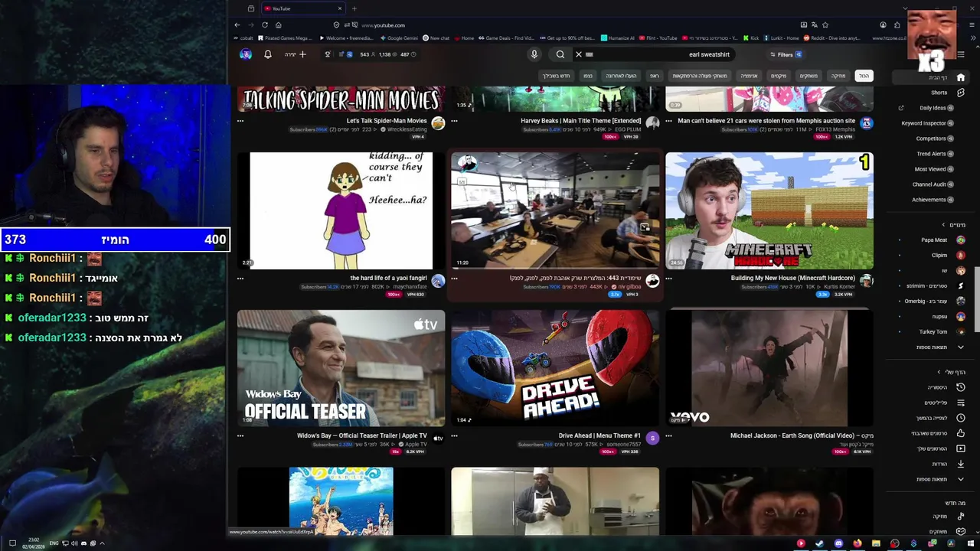Open the Kick bookmark

(x=750, y=37)
